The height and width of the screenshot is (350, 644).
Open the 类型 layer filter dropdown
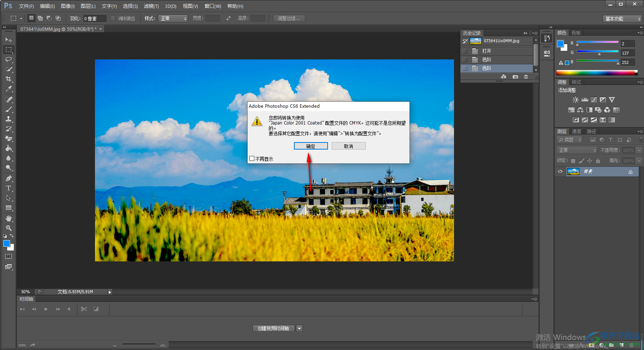point(569,139)
